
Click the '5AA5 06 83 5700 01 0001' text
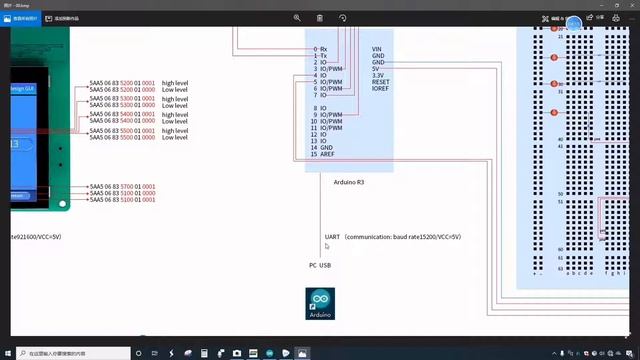click(122, 187)
